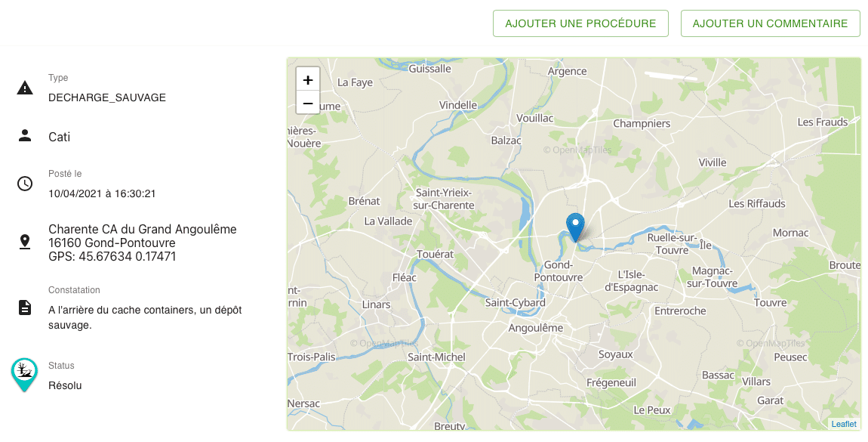Click the DECHARGE_SAUVAGE type value

pyautogui.click(x=107, y=97)
